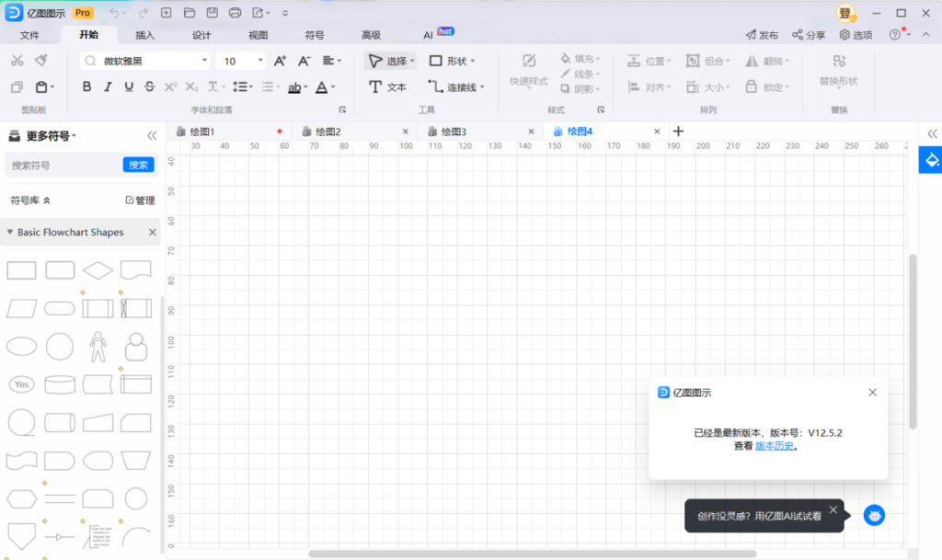942x560 pixels.
Task: Open the text alignment dropdown
Action: pos(331,61)
